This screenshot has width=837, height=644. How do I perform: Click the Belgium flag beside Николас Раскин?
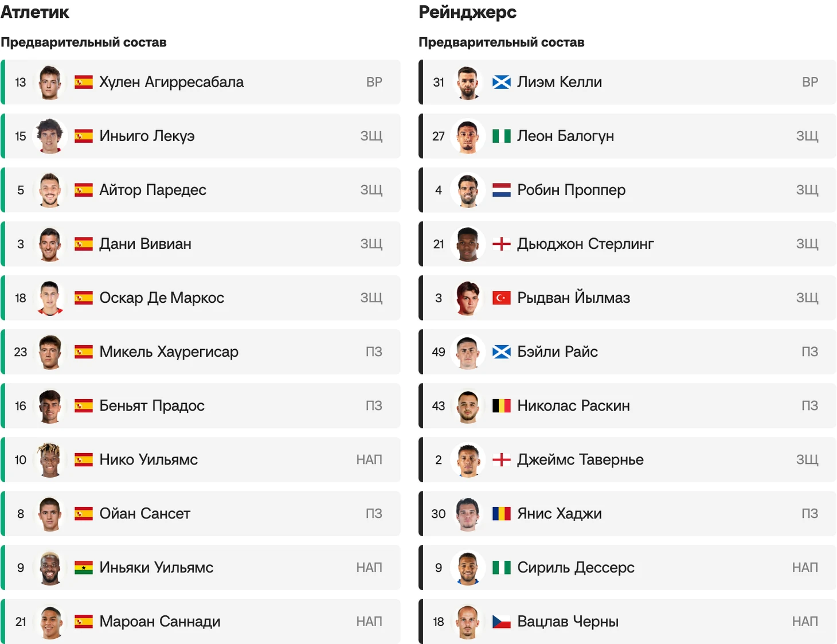point(502,406)
